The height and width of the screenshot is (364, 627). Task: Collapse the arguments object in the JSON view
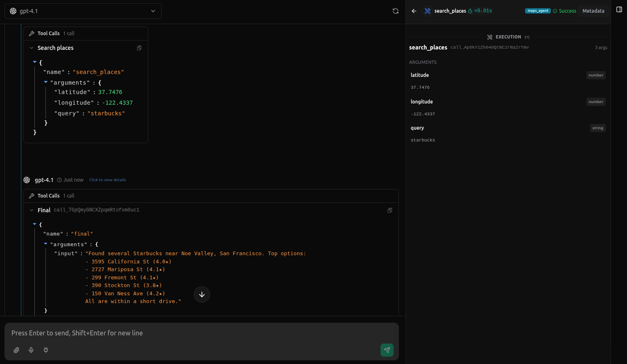click(45, 82)
